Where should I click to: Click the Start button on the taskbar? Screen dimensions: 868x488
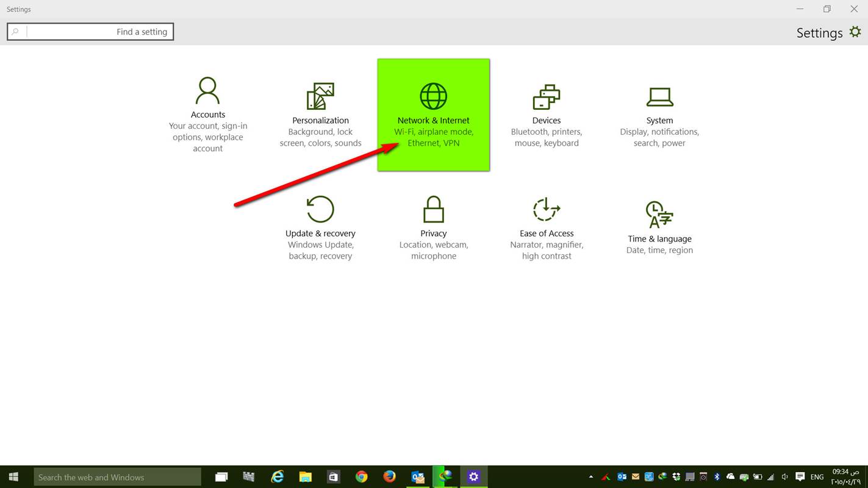coord(13,477)
